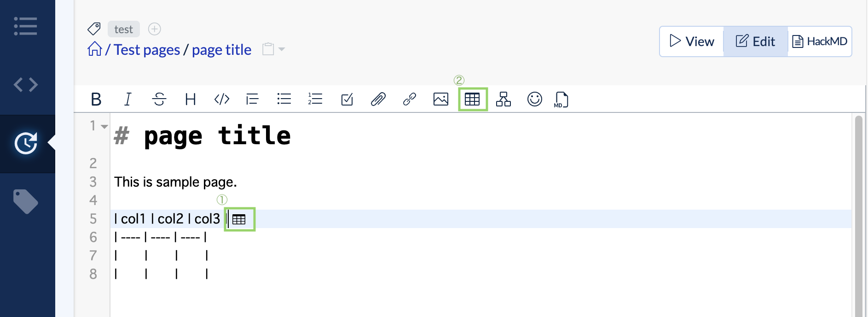
Task: Collapse the heading fold on line 1
Action: (104, 126)
